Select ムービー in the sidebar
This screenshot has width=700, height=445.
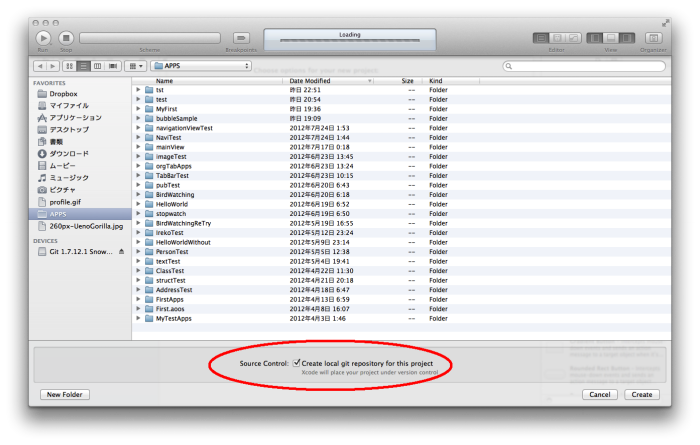point(80,166)
